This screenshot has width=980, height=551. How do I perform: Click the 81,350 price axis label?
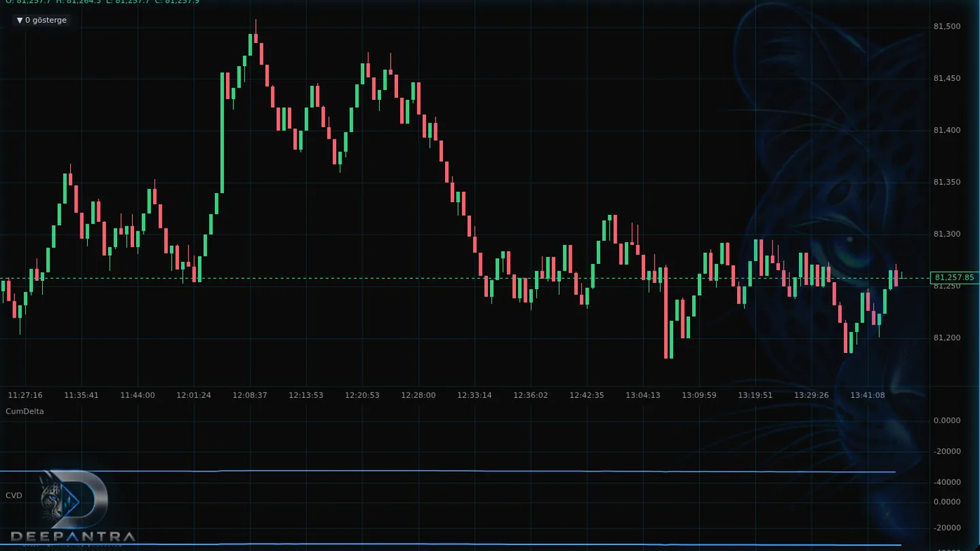click(947, 182)
